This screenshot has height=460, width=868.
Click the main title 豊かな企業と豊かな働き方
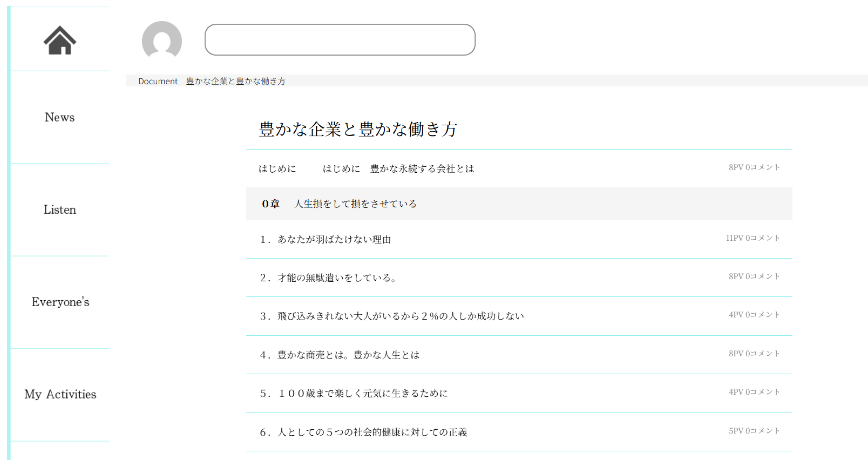coord(358,129)
